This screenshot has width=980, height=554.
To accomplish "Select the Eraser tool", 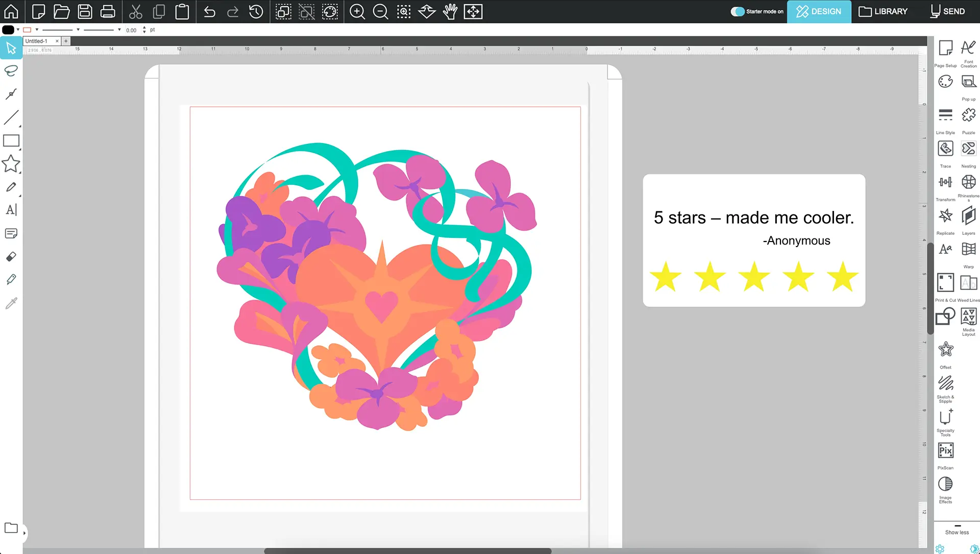I will pos(11,256).
